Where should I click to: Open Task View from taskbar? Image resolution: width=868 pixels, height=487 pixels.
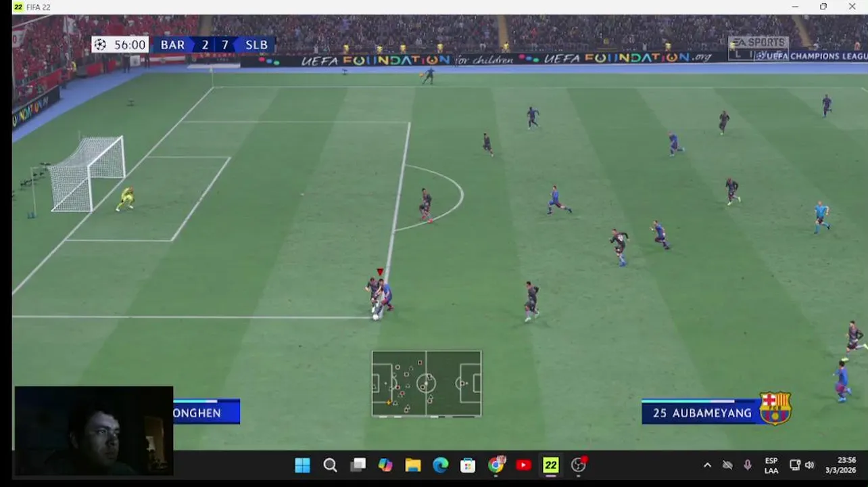358,465
